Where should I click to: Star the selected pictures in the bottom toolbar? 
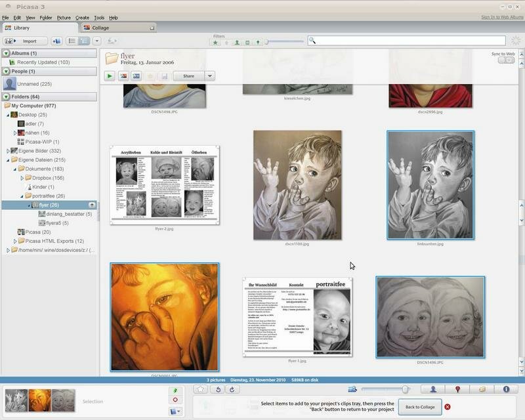[x=201, y=389]
